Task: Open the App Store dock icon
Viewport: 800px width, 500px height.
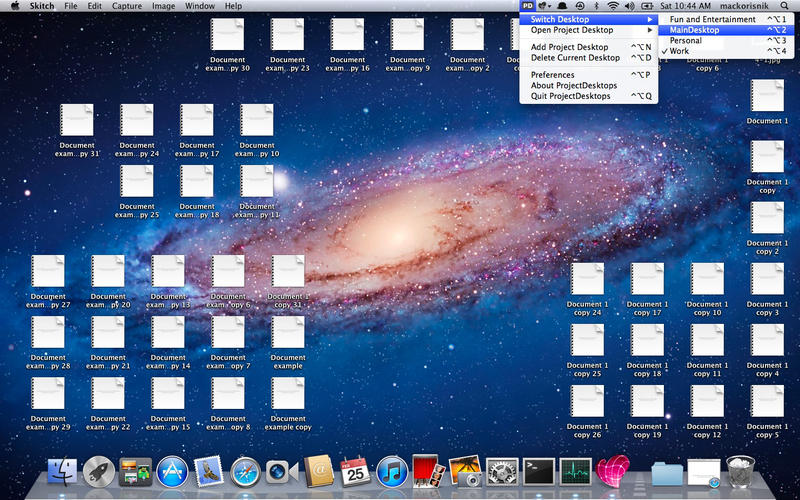Action: 170,470
